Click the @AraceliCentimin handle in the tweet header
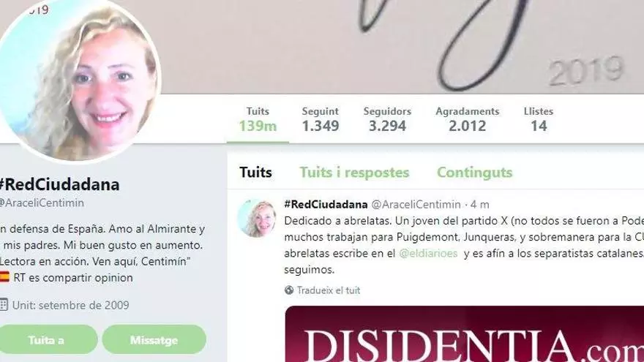The height and width of the screenshot is (362, 644). point(416,204)
